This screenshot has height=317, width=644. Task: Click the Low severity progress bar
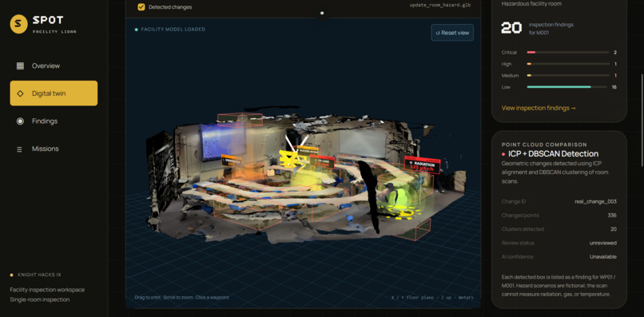pyautogui.click(x=567, y=87)
